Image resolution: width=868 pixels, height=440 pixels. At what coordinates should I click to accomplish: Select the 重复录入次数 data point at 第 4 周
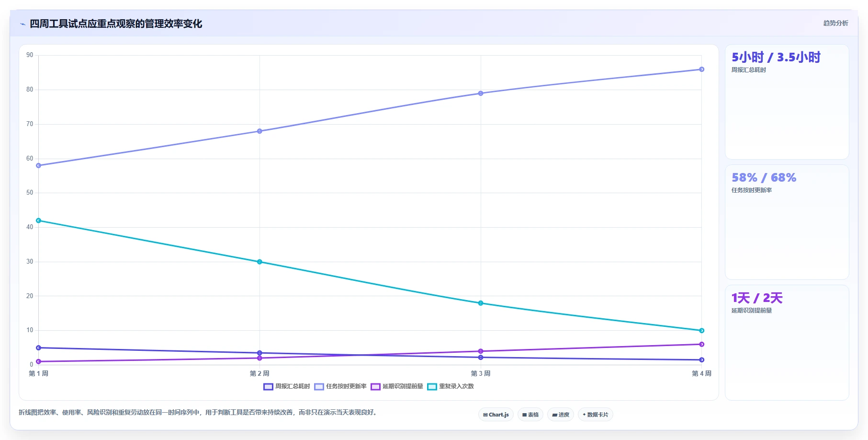pos(702,330)
